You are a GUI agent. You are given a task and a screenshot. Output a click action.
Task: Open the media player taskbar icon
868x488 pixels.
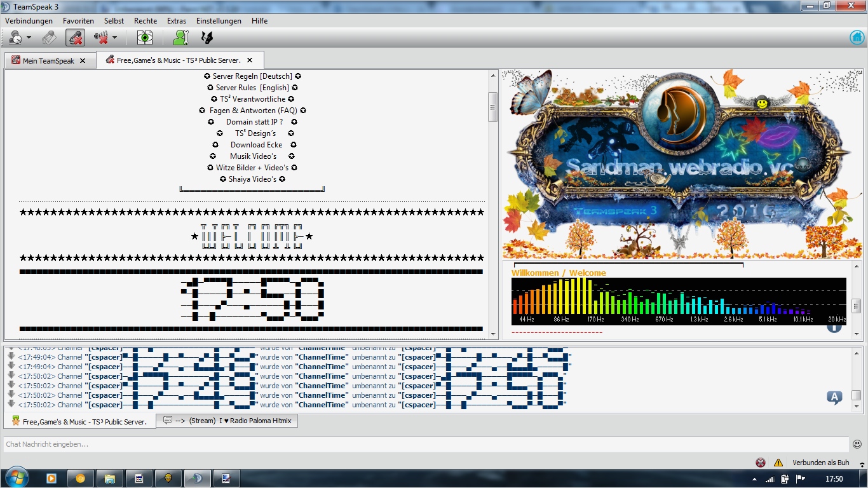[51, 478]
